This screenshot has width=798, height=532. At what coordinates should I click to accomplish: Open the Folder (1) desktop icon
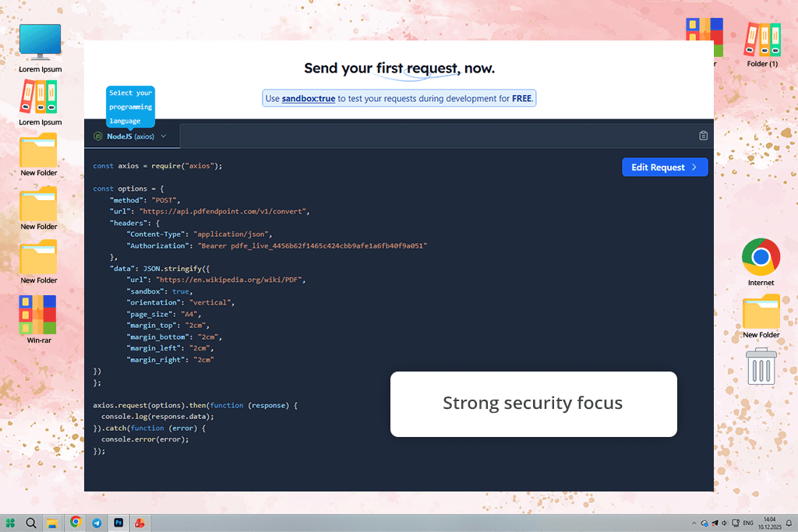click(x=762, y=44)
